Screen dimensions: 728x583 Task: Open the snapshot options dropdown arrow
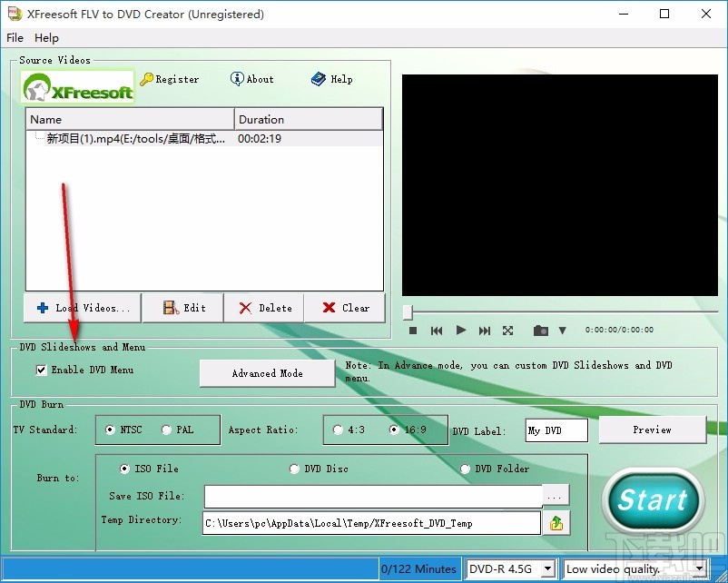(563, 330)
